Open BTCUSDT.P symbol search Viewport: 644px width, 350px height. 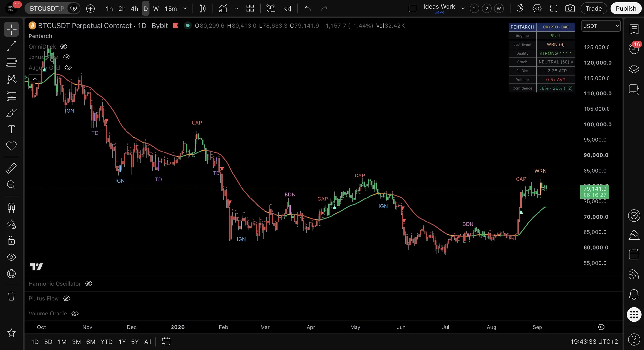46,8
